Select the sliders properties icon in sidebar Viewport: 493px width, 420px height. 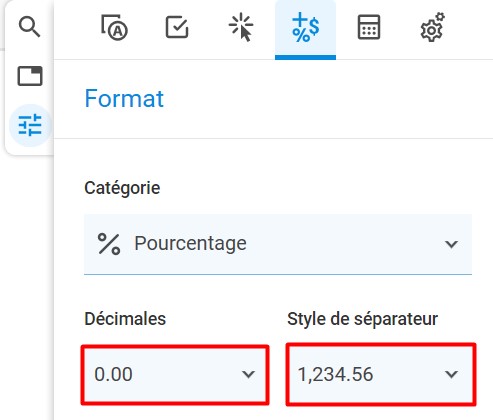[30, 125]
